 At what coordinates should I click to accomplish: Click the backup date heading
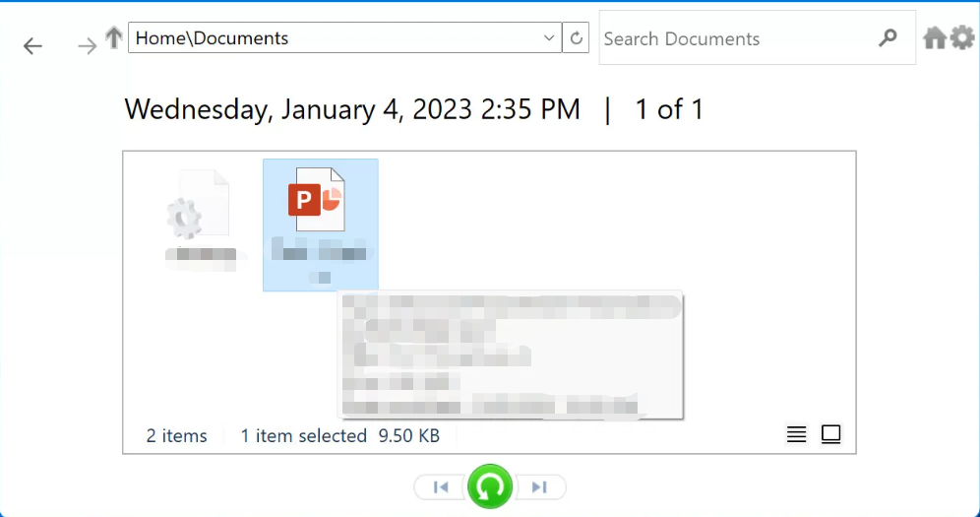(x=352, y=109)
